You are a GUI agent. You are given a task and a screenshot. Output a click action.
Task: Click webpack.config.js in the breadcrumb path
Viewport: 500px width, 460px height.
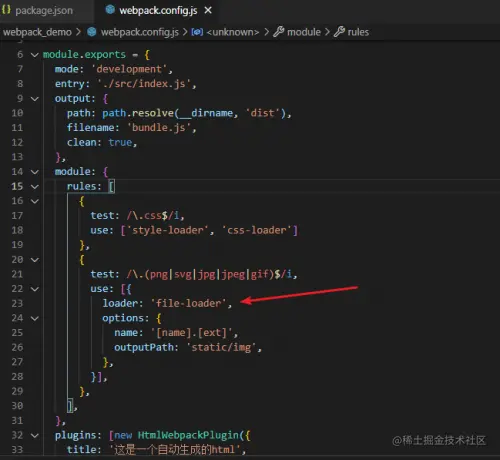point(140,32)
